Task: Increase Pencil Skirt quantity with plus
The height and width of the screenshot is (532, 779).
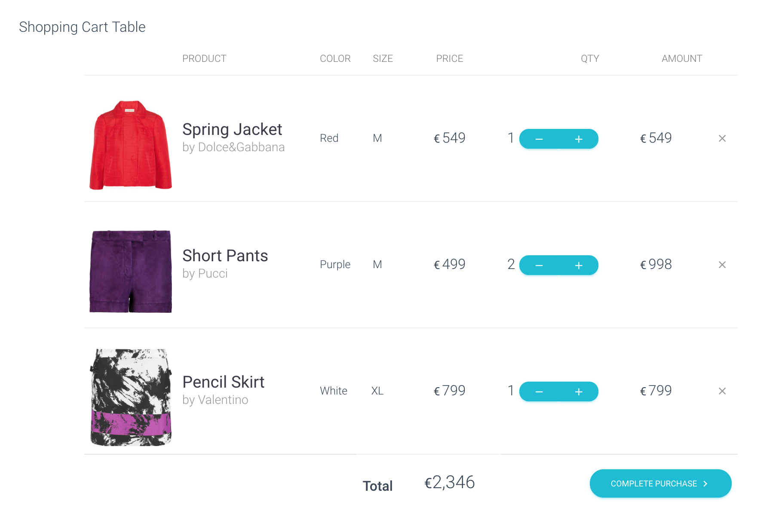Action: [x=579, y=392]
